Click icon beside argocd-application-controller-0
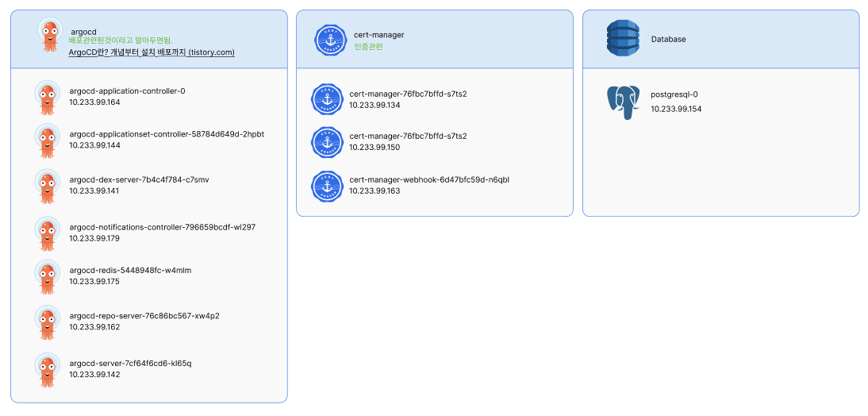The image size is (868, 416). 47,98
